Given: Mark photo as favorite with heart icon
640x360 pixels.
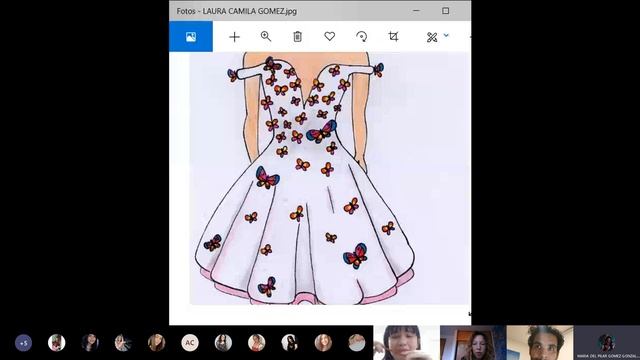Looking at the screenshot, I should click(329, 36).
